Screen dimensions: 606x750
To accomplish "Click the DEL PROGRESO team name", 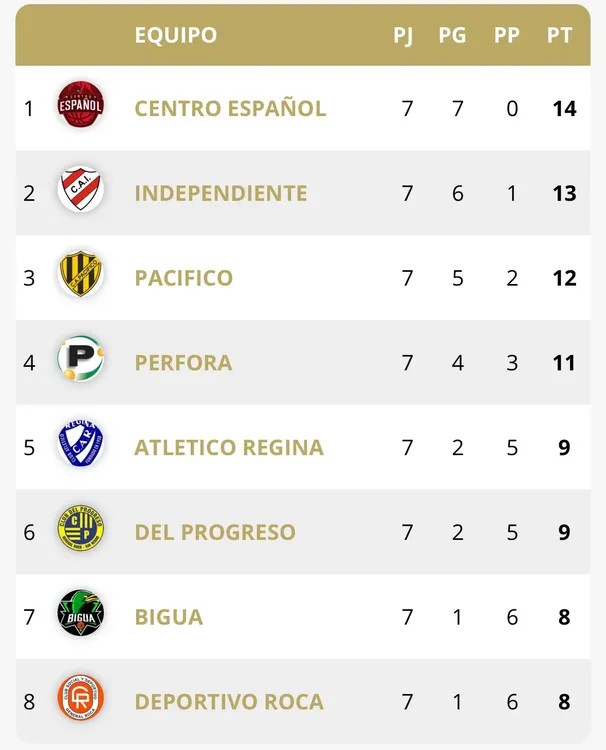I will (x=215, y=532).
